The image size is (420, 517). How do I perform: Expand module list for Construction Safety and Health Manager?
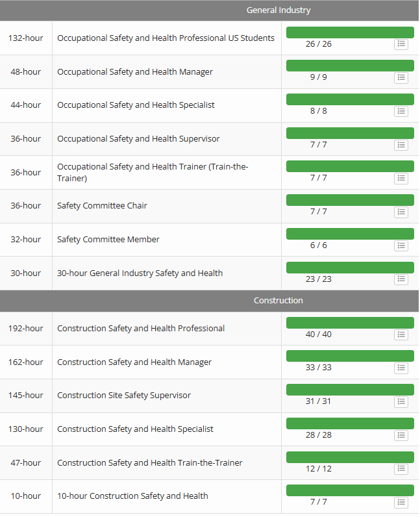(401, 368)
